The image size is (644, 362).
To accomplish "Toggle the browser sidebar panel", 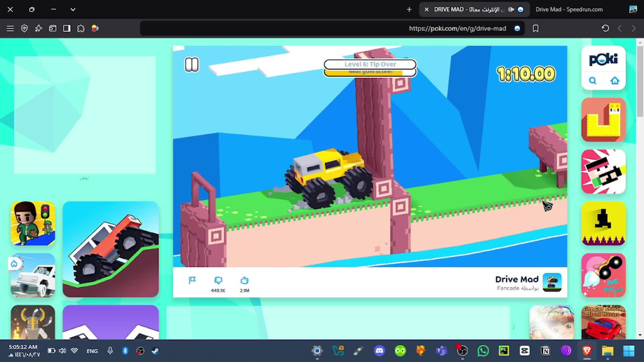I will pos(67,28).
